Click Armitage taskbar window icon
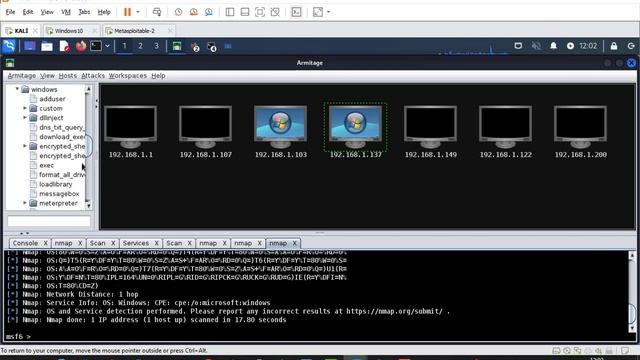Screen dimensions: 640x360 click(x=177, y=46)
